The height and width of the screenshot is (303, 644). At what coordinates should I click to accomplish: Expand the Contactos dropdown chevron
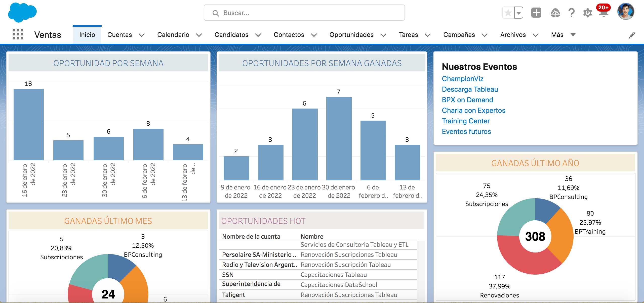tap(314, 35)
